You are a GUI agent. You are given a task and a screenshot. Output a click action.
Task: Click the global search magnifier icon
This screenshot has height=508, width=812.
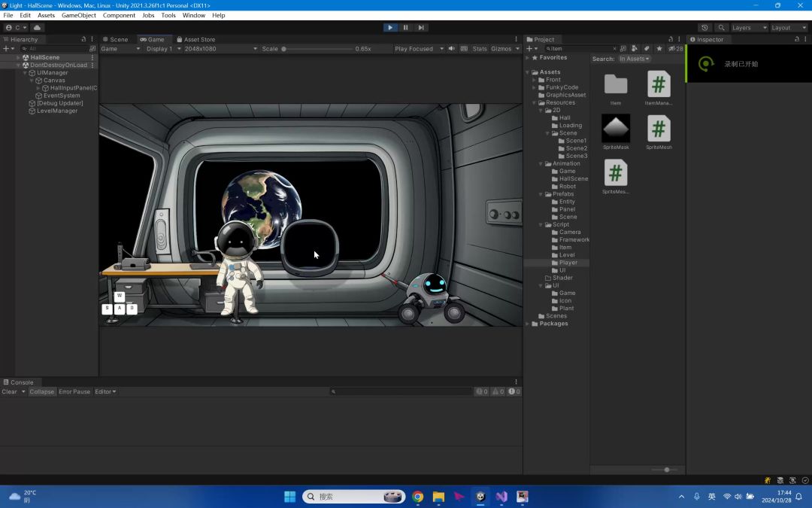point(721,28)
